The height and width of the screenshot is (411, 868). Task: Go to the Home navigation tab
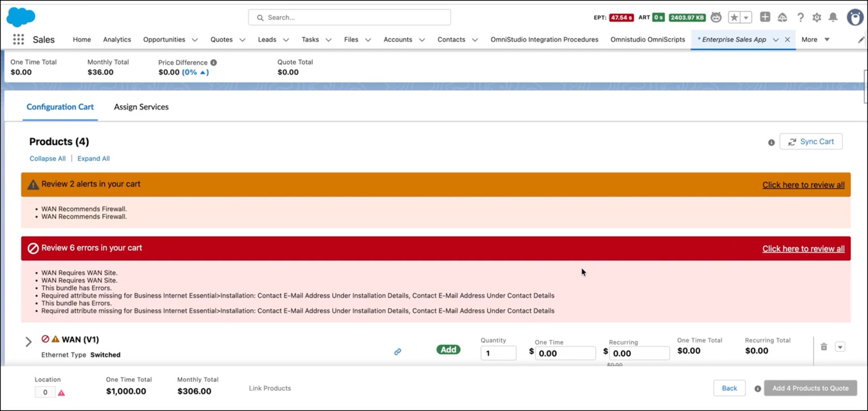click(x=82, y=40)
